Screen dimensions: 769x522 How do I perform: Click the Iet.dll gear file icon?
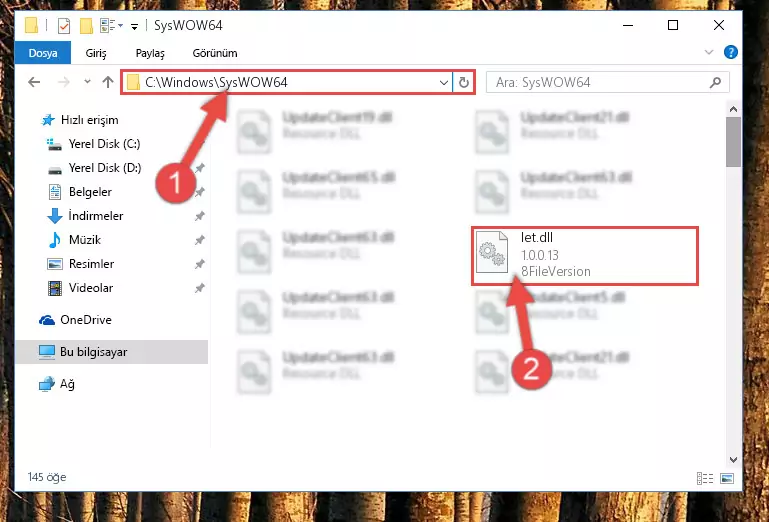click(492, 252)
